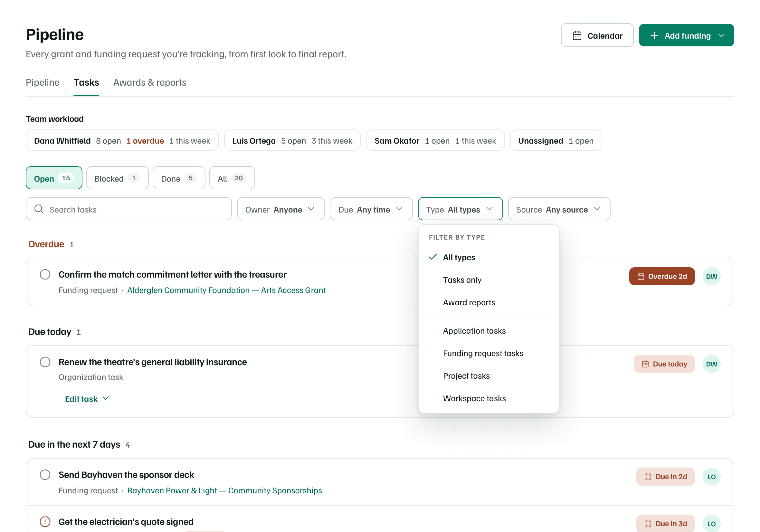
Task: Select the Blocked status filter
Action: tap(118, 178)
